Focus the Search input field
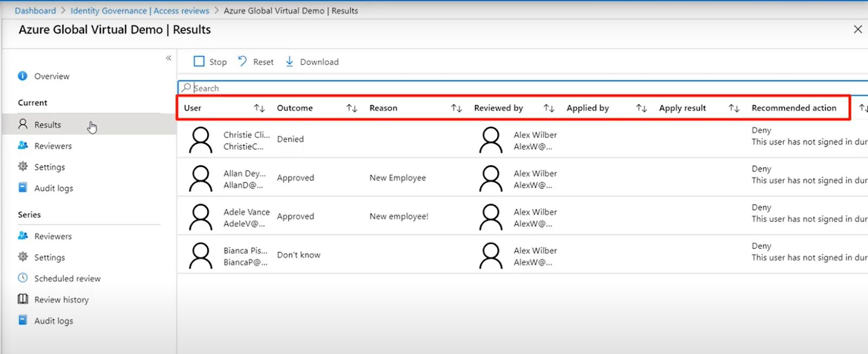The width and height of the screenshot is (868, 354). click(524, 88)
